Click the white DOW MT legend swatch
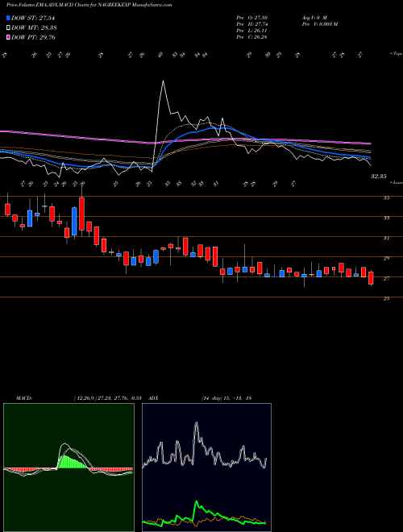Screen dimensions: 403x532 tap(8, 28)
